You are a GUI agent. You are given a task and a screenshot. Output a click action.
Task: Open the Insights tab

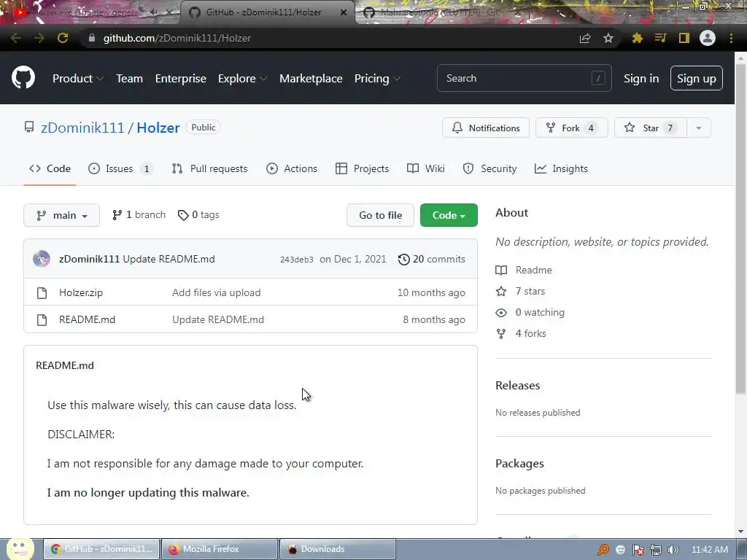coord(561,168)
